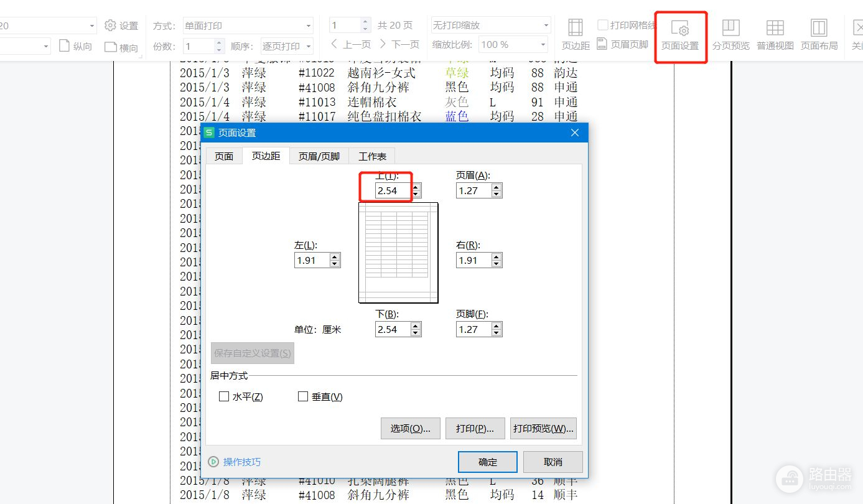Check the 水平 horizontal centering box
The image size is (863, 504).
(224, 396)
